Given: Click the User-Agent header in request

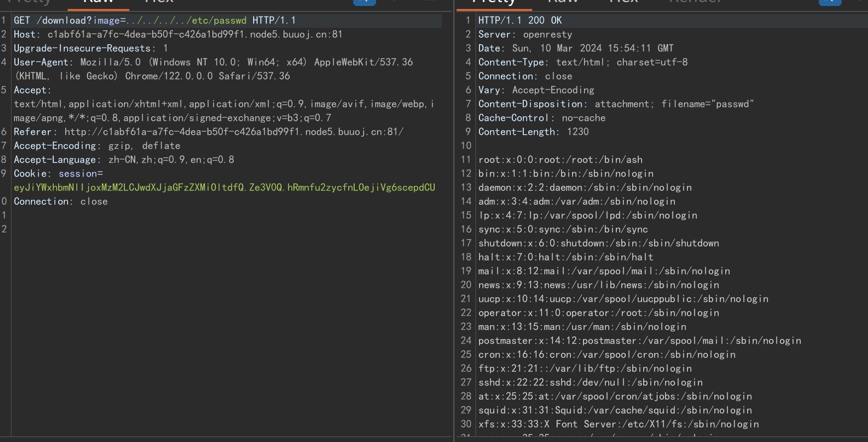Looking at the screenshot, I should click(x=213, y=69).
